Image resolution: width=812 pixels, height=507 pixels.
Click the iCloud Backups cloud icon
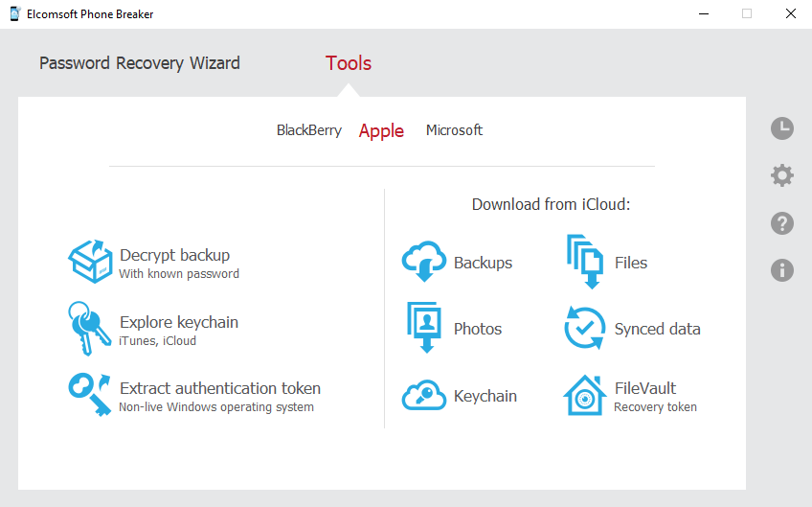423,263
